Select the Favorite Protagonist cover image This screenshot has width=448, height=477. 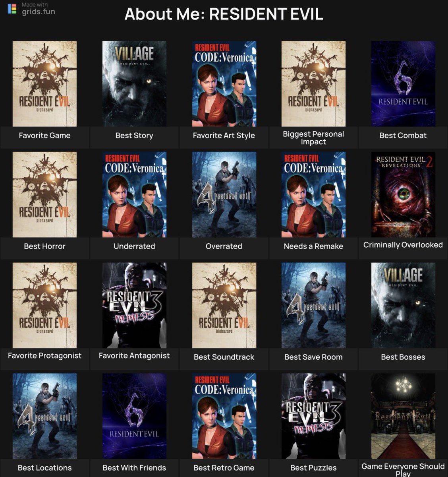click(44, 305)
